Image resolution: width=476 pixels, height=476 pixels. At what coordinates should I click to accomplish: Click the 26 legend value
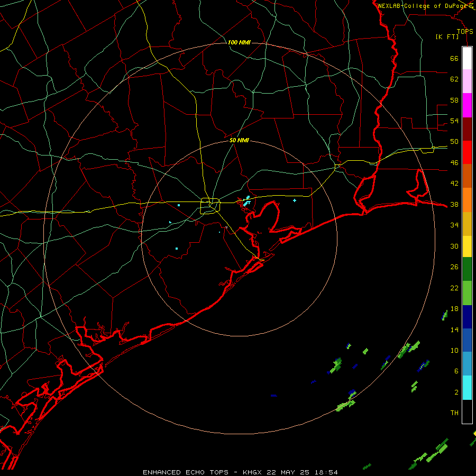point(454,267)
